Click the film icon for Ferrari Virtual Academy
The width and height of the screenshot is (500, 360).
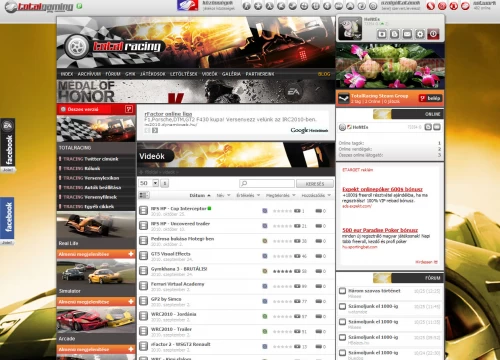click(143, 286)
